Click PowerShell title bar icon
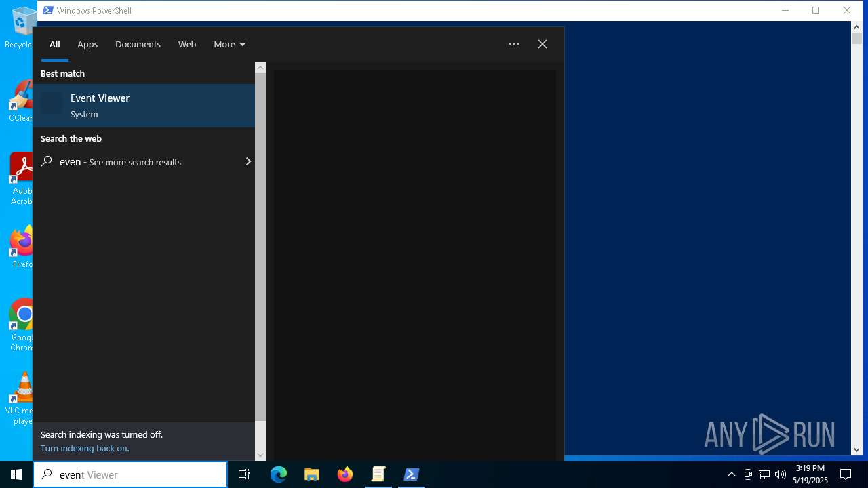The image size is (868, 488). point(48,10)
